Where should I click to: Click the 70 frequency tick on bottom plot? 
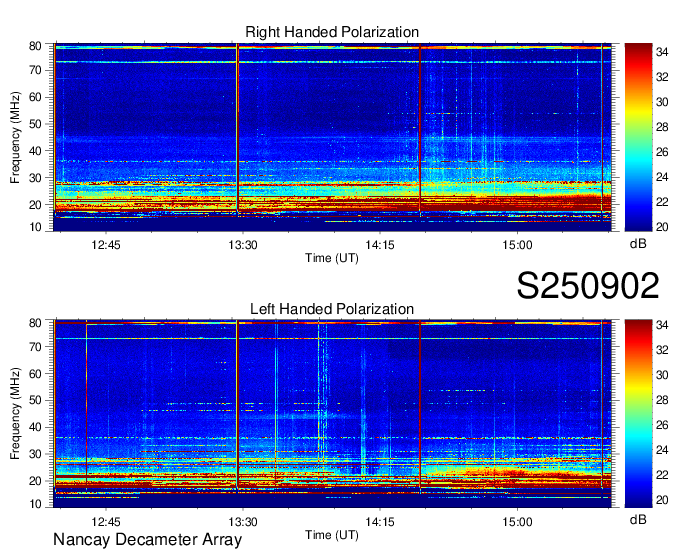click(35, 347)
